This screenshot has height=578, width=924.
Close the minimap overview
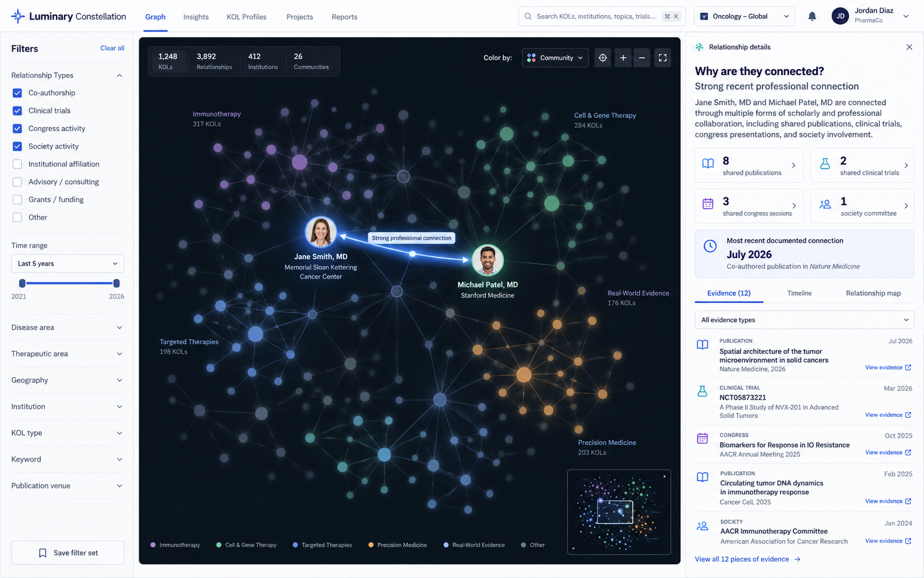(x=664, y=477)
